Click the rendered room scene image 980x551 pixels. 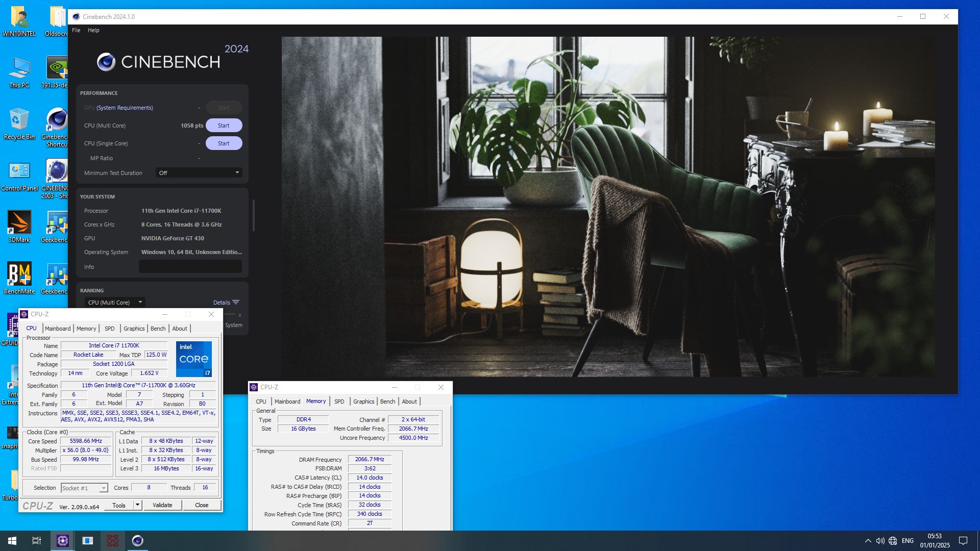tap(608, 207)
